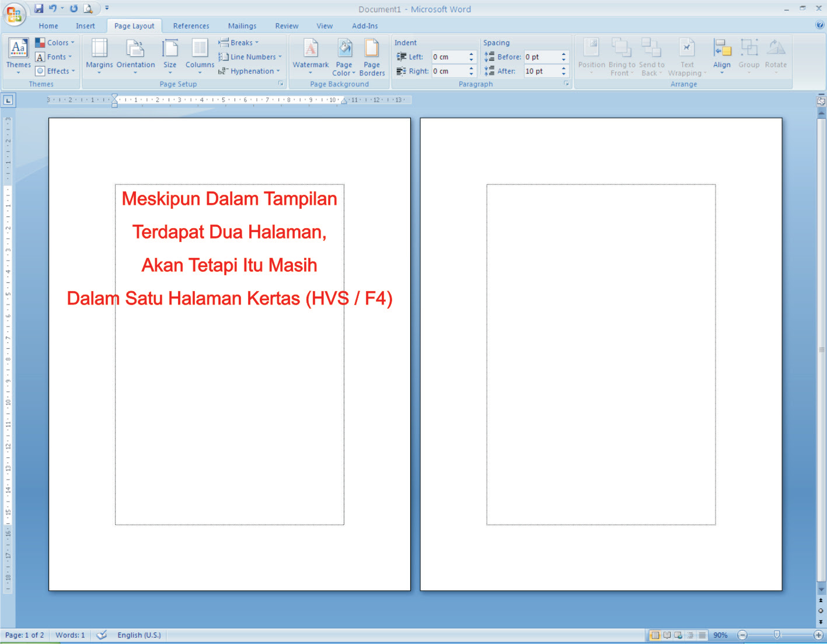Switch to Print Layout view
The image size is (827, 644).
click(655, 635)
